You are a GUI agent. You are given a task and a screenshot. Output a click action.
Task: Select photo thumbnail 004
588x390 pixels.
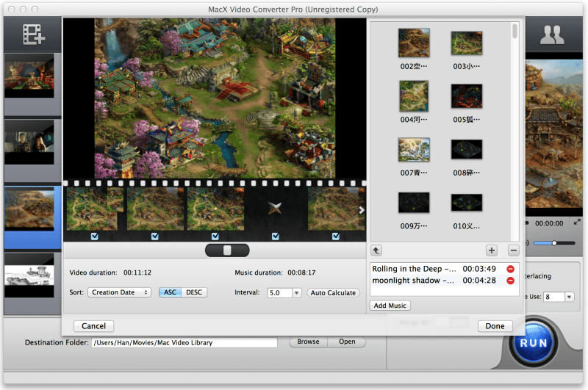click(x=414, y=96)
